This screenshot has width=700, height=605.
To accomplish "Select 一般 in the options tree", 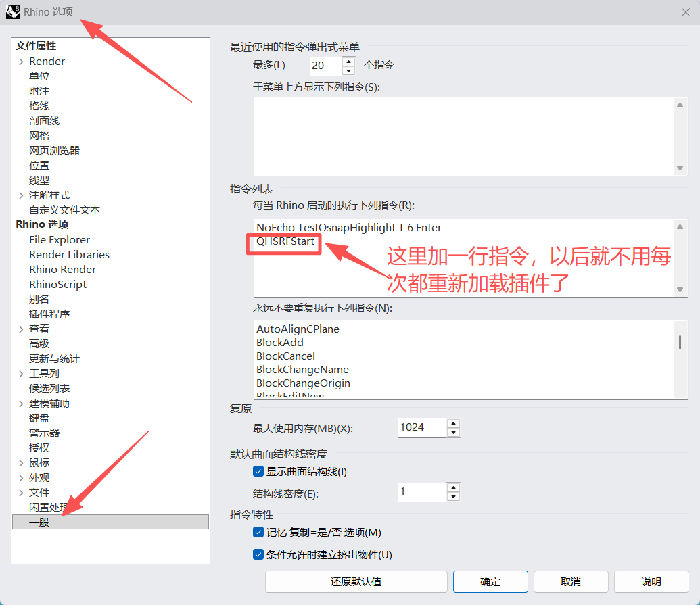I will tap(110, 522).
